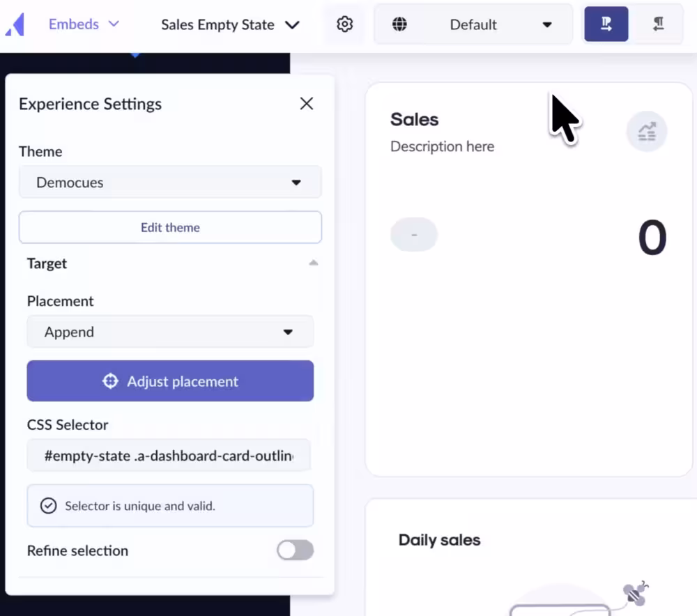Open the Sales Empty State selector

tap(230, 24)
